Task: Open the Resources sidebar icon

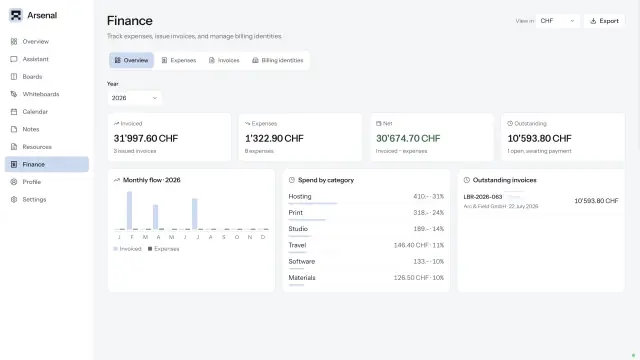Action: (x=14, y=147)
